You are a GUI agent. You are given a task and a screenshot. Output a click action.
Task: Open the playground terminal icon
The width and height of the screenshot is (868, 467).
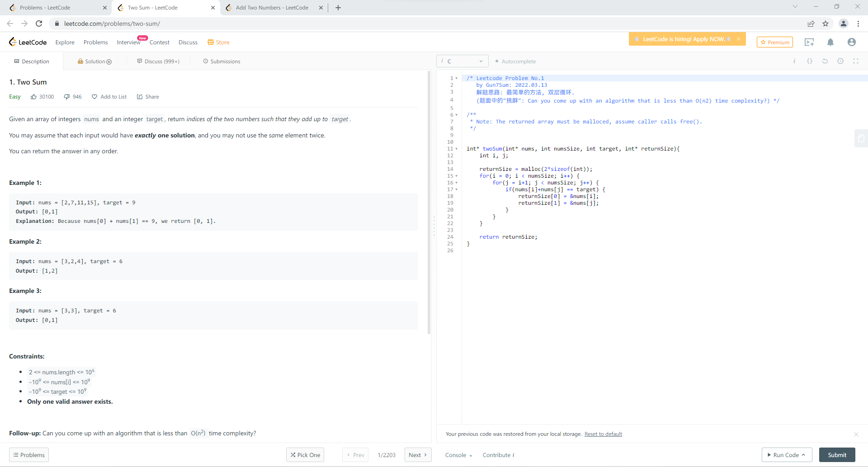pos(809,42)
